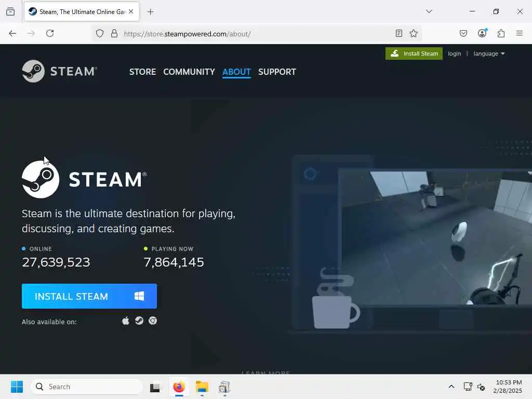Click the large STEAM hero logo
Image resolution: width=532 pixels, height=399 pixels.
pos(84,179)
